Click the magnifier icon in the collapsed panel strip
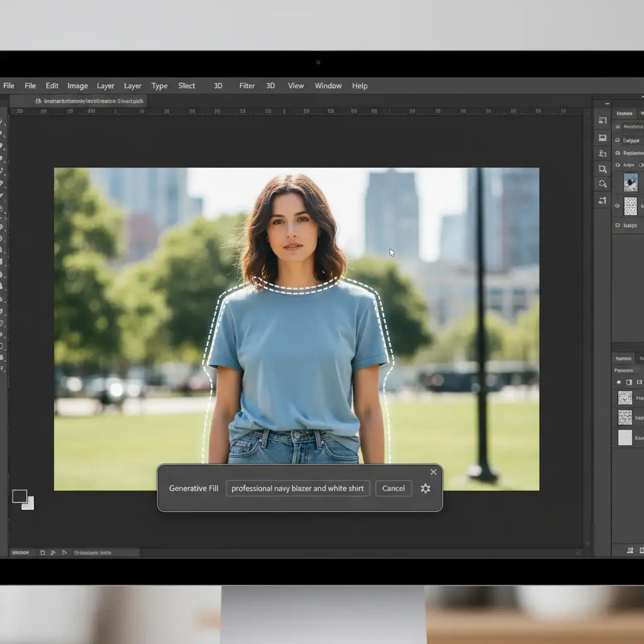 (x=602, y=184)
